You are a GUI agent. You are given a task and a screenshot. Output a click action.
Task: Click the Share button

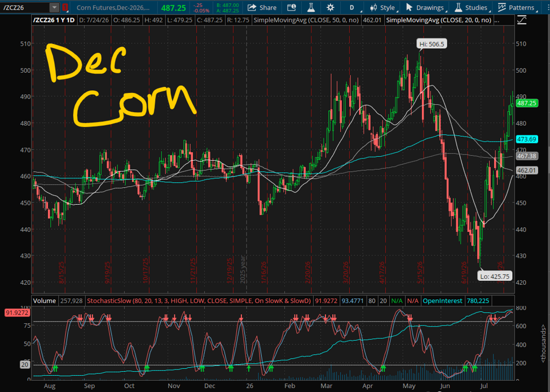[262, 7]
